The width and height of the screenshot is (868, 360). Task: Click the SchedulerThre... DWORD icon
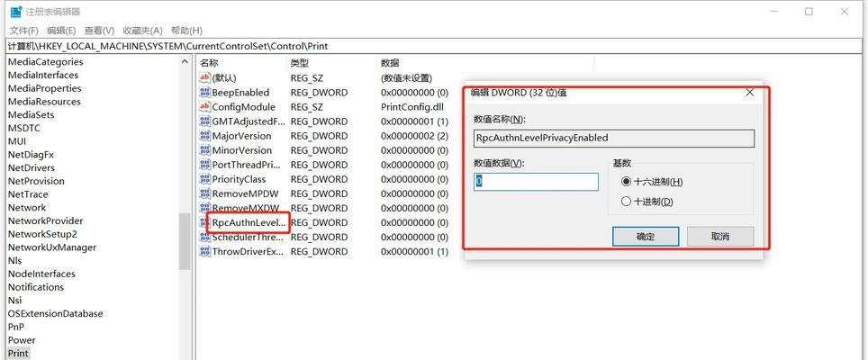coord(204,237)
